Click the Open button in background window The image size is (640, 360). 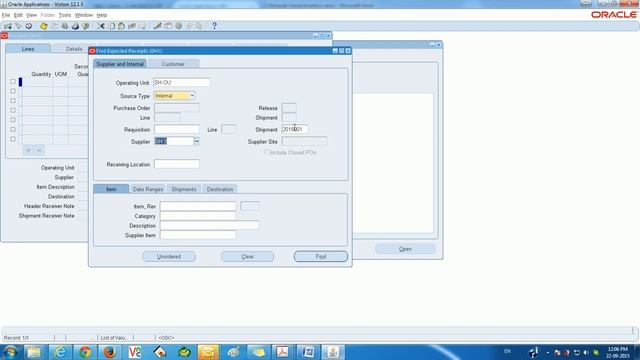(x=405, y=249)
